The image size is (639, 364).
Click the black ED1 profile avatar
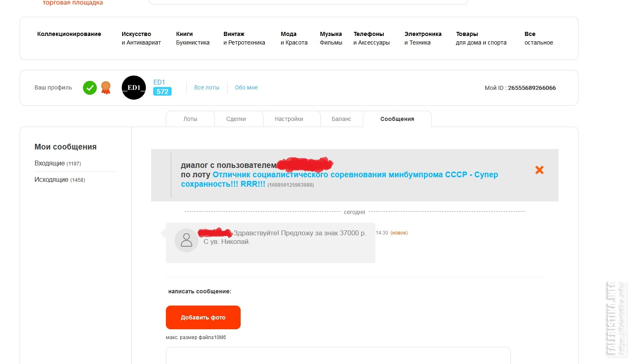coord(134,88)
